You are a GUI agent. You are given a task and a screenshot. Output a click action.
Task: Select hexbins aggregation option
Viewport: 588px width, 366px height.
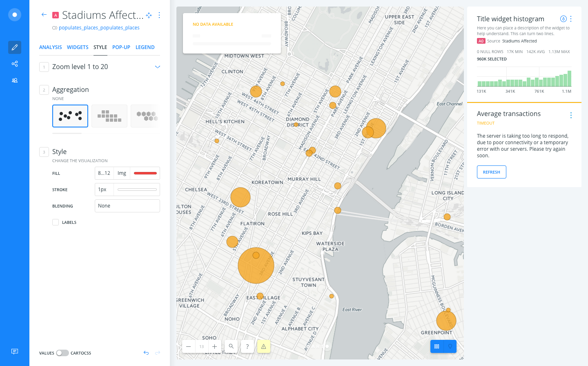pos(145,116)
